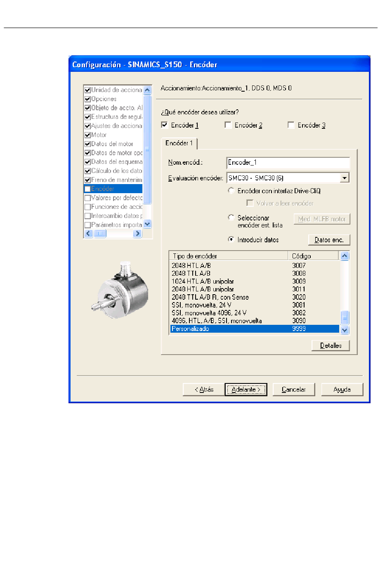Viewport: 392px width, 577px height.
Task: Select 2048 HTL A/B unipolar row
Action: point(255,289)
